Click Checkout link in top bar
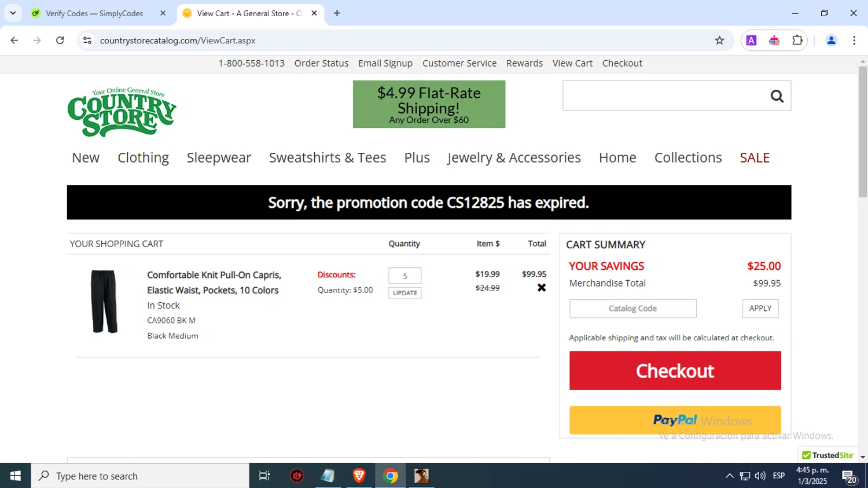The image size is (868, 488). [622, 63]
